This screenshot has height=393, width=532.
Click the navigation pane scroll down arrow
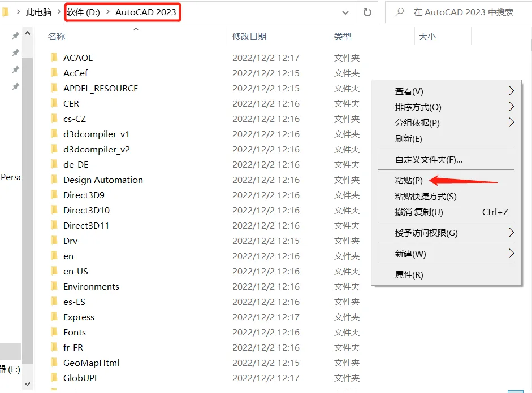(28, 384)
